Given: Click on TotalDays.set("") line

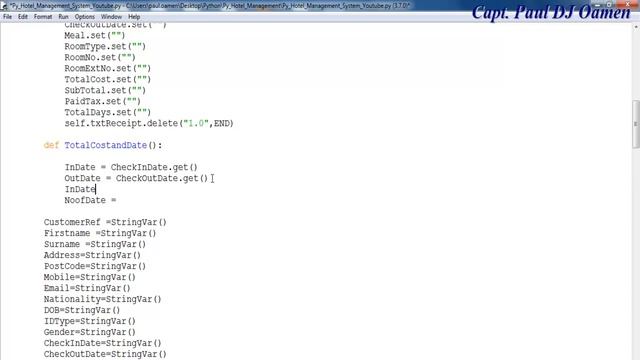Looking at the screenshot, I should [x=108, y=113].
